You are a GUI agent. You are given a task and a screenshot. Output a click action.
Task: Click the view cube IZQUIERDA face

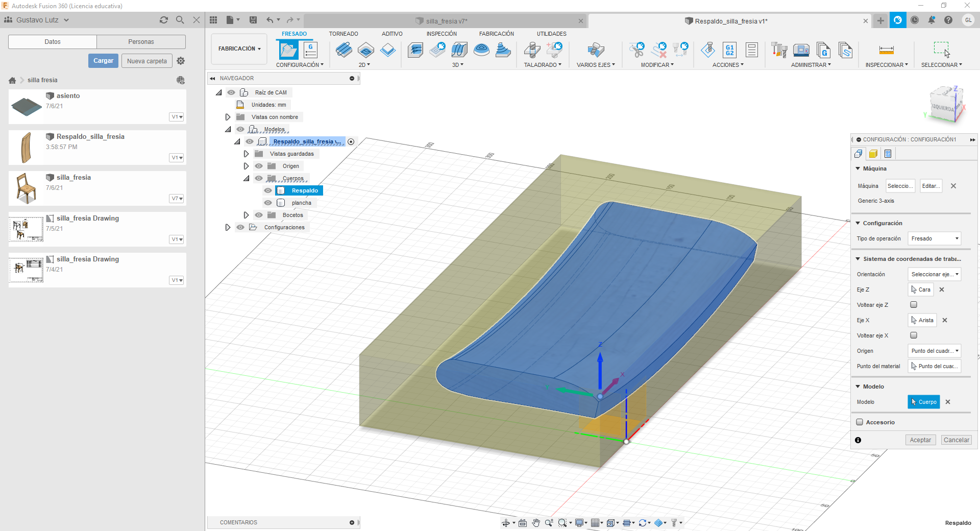click(x=942, y=108)
